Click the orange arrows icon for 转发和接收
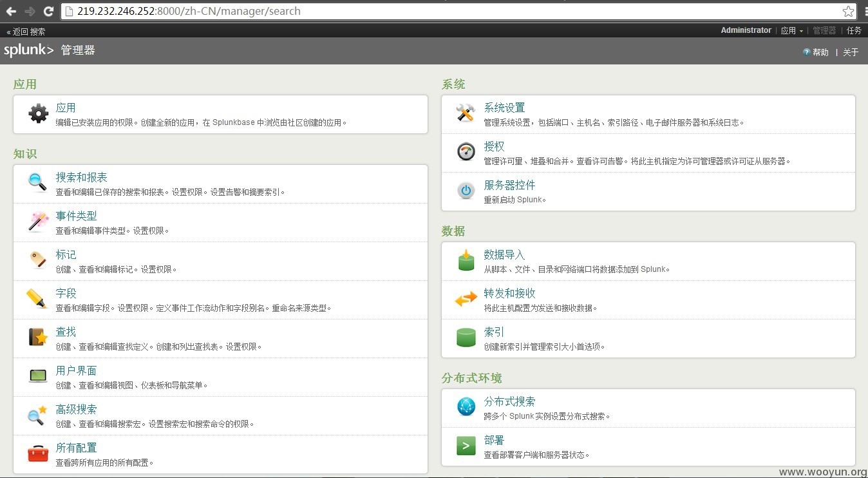868x478 pixels. tap(466, 300)
